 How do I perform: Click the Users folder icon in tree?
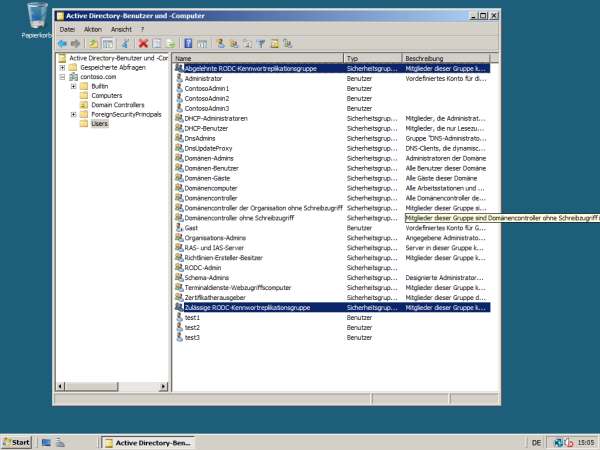84,124
